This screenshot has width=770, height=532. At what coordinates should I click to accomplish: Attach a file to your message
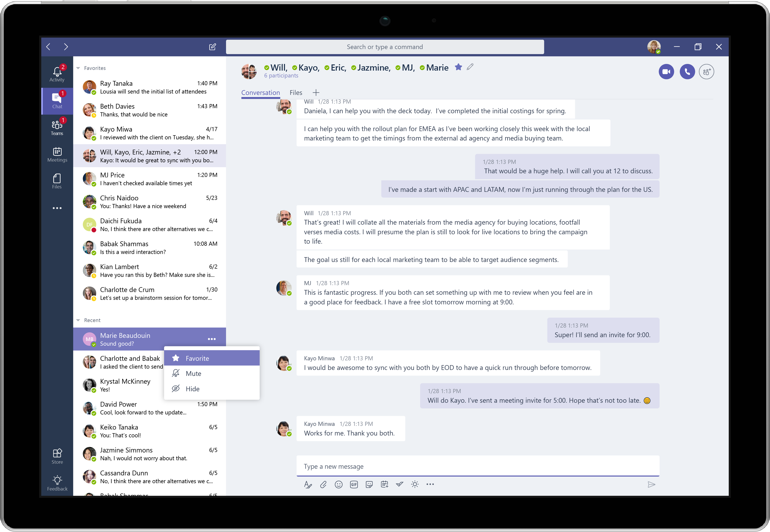[323, 484]
